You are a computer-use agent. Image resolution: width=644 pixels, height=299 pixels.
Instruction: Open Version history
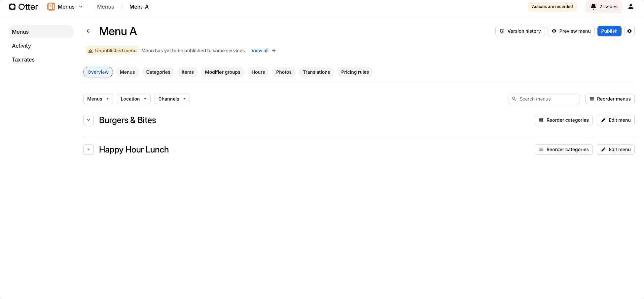click(520, 31)
